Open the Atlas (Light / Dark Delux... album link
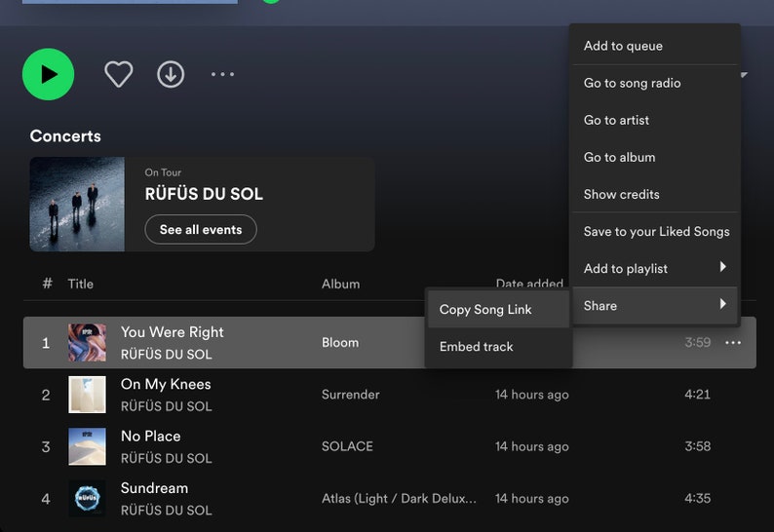 (399, 499)
